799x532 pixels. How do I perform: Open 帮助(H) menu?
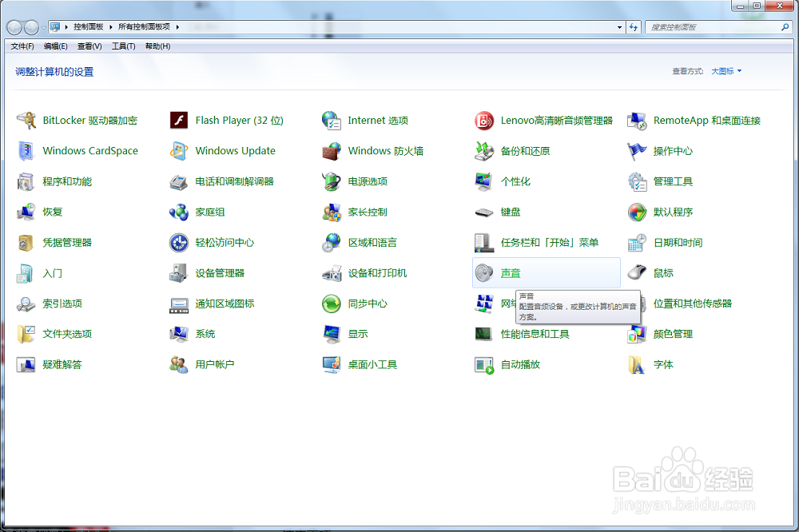pyautogui.click(x=157, y=46)
